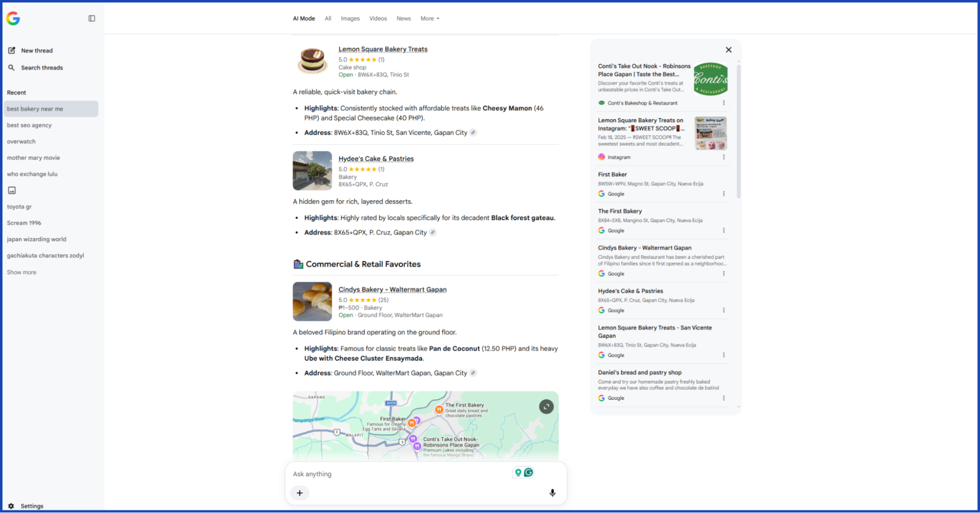Image resolution: width=980 pixels, height=513 pixels.
Task: Open options menu for The First Bakery source
Action: (724, 230)
